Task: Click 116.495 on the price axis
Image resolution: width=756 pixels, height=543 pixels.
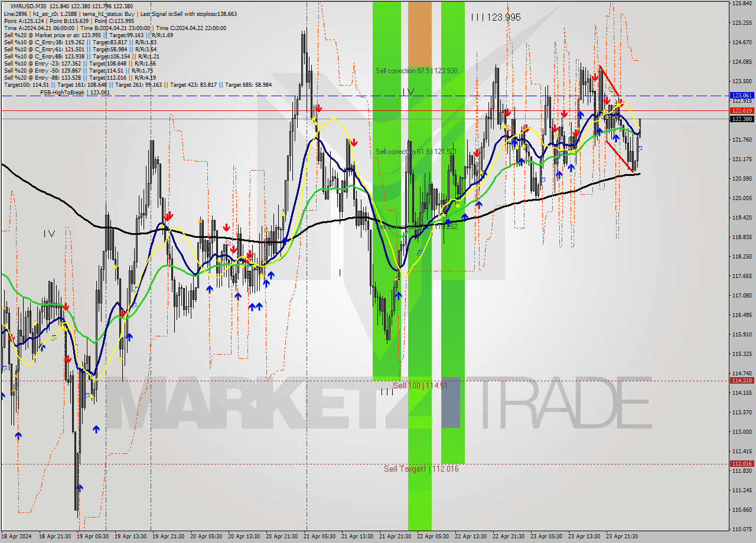Action: pyautogui.click(x=742, y=315)
